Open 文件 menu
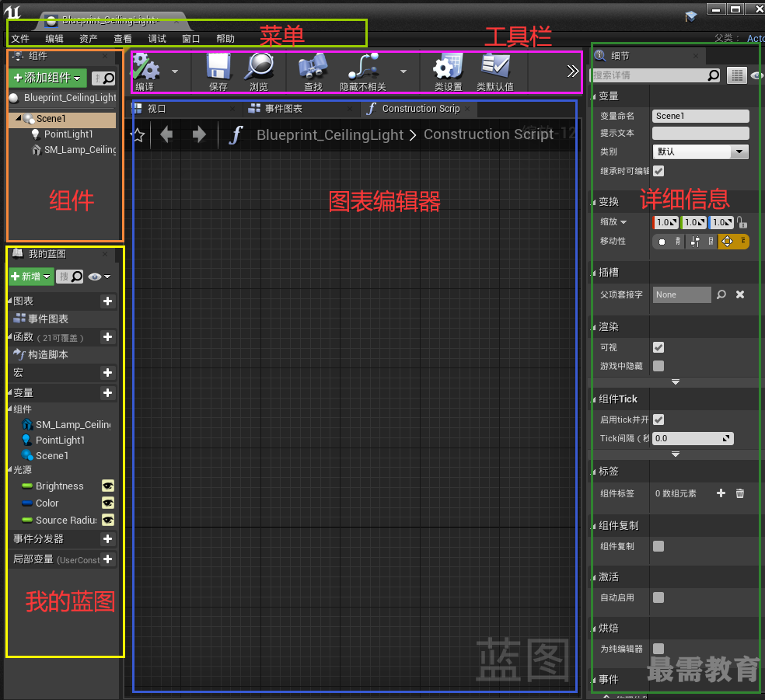Screen dimensions: 765x700 pos(20,39)
